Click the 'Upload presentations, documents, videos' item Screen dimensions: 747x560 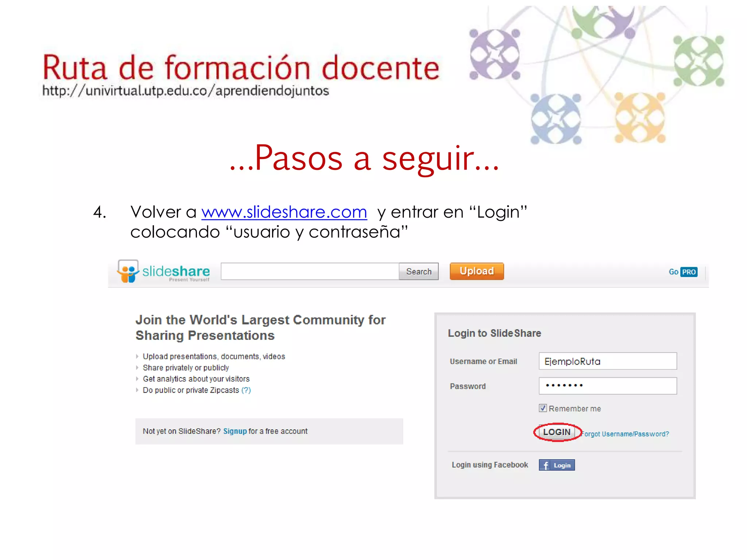coord(214,357)
